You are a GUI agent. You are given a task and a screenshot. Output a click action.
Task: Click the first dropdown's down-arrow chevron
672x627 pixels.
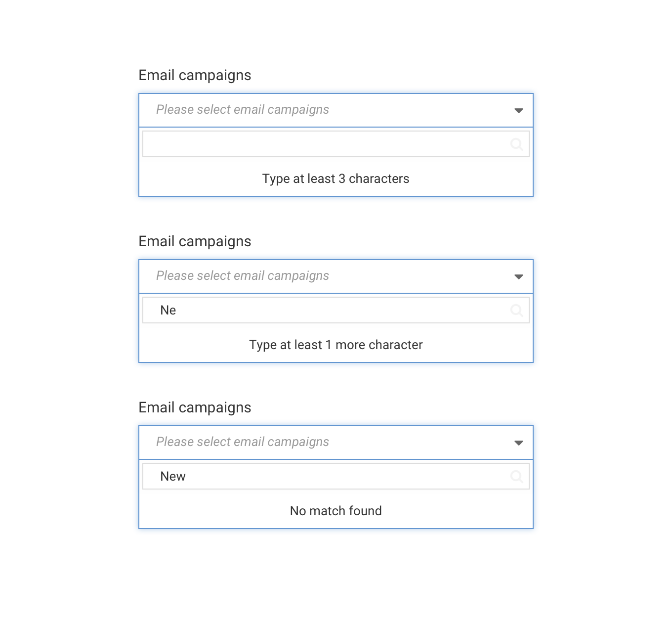point(519,110)
